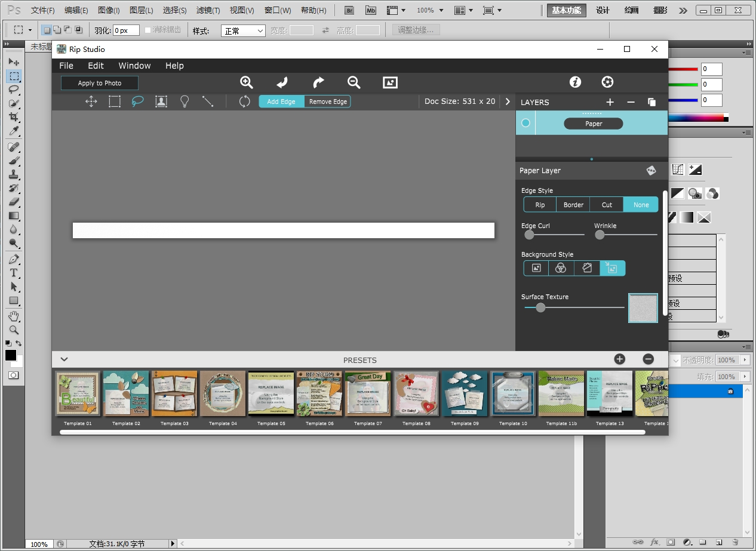Choose transparent Background Style option

point(613,268)
